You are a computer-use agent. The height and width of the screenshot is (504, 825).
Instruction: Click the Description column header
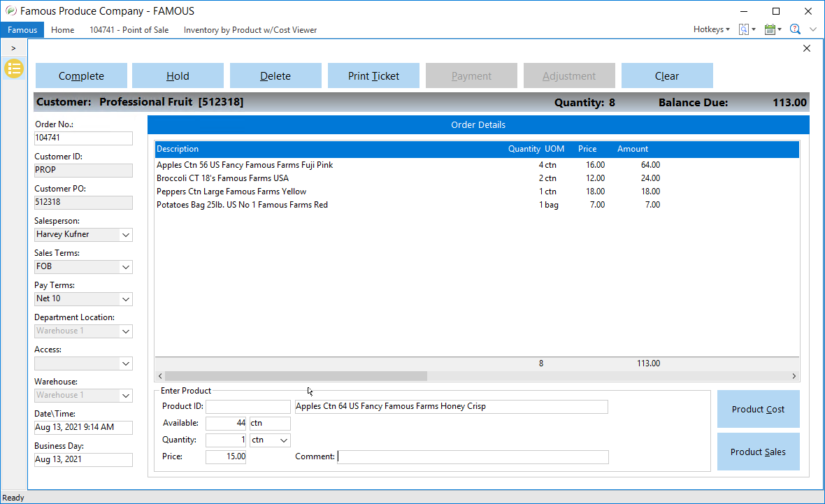click(x=178, y=149)
